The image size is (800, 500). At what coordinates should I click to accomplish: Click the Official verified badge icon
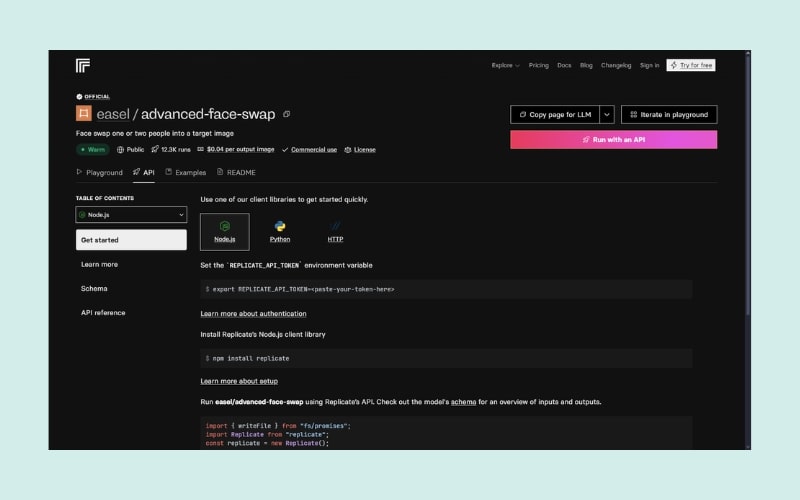click(79, 96)
